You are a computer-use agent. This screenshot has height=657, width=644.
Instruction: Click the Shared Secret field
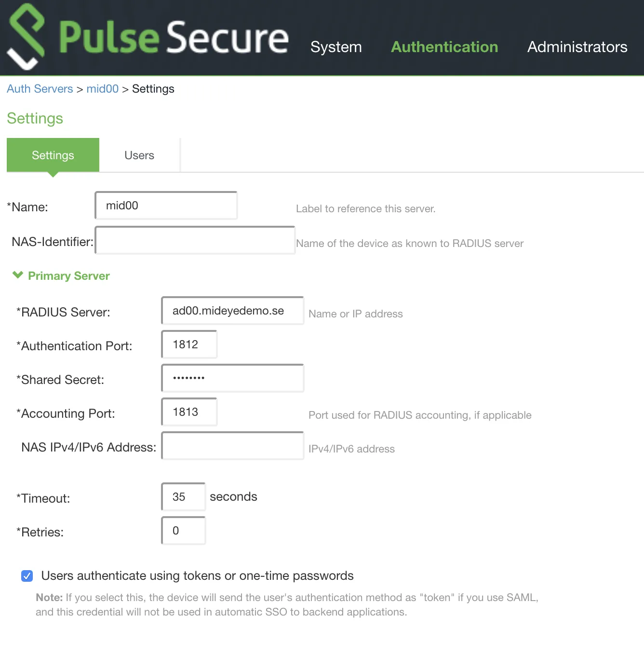click(x=232, y=378)
